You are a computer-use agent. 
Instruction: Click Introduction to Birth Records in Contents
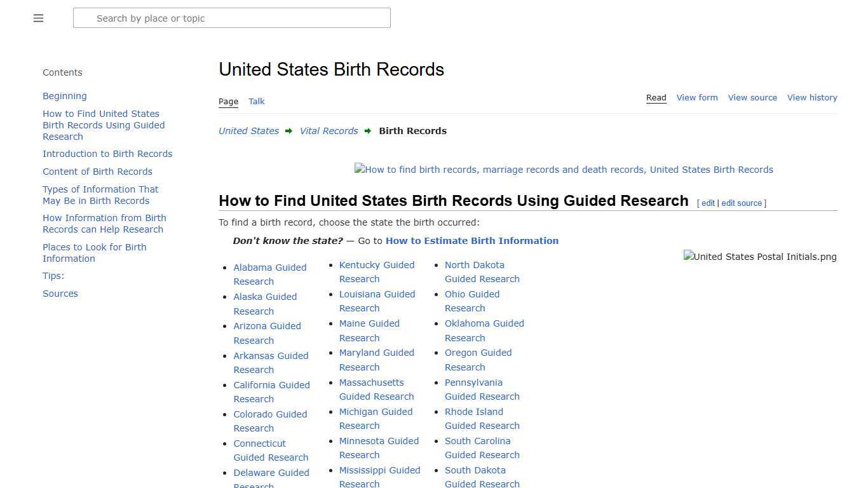pos(107,153)
